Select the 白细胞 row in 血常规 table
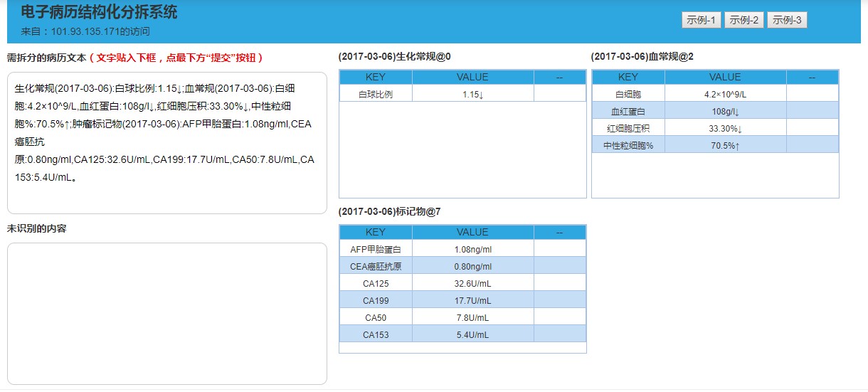This screenshot has width=868, height=392. 628,94
